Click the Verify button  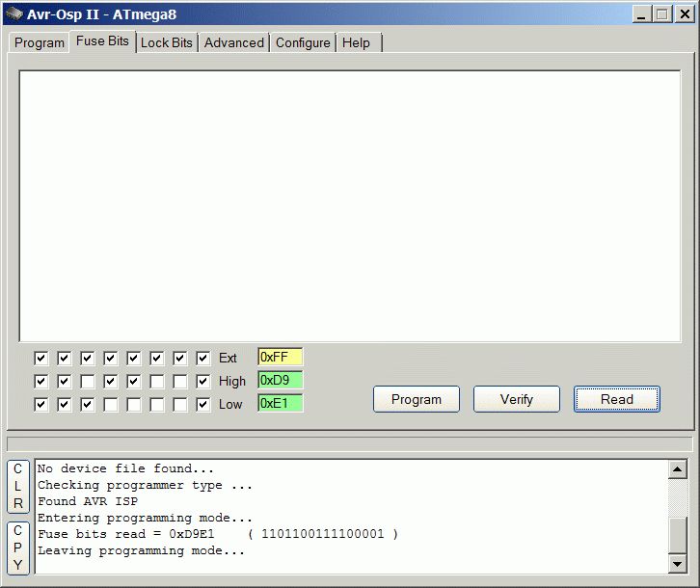[x=517, y=399]
